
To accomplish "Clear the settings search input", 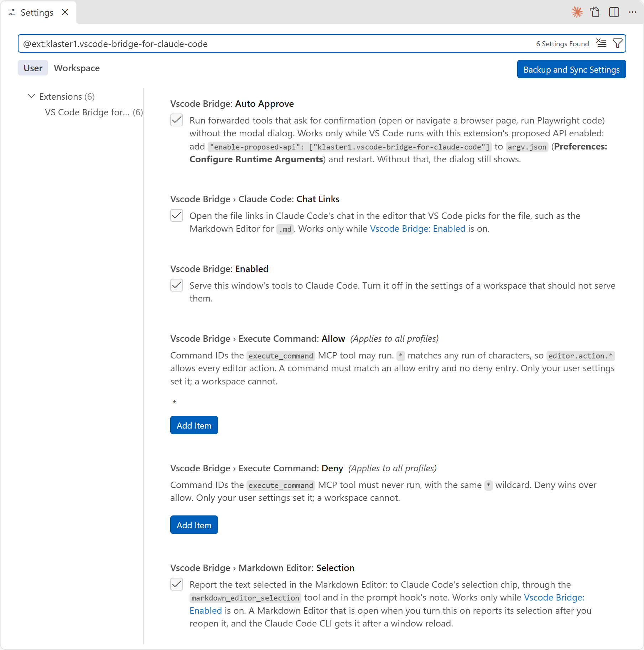I will 601,43.
